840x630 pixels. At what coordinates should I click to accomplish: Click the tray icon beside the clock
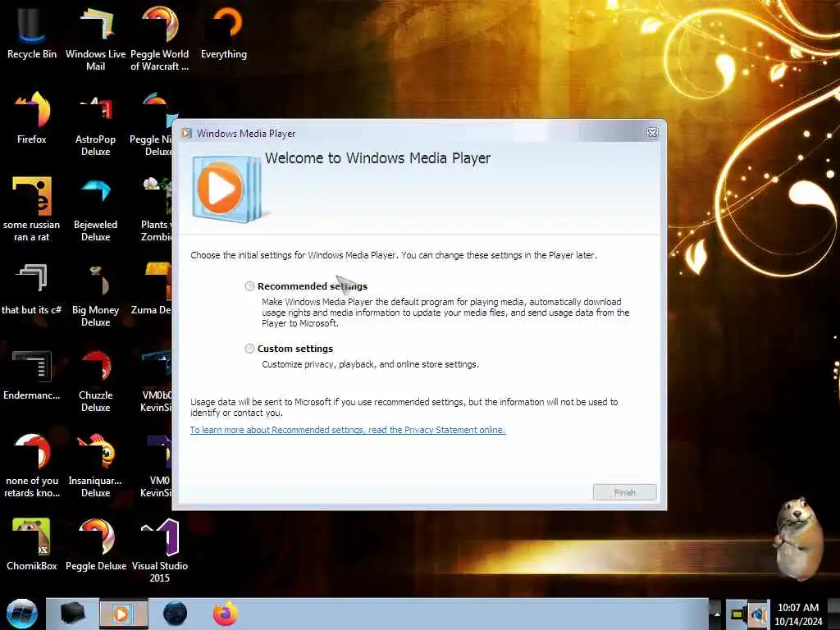pos(759,614)
